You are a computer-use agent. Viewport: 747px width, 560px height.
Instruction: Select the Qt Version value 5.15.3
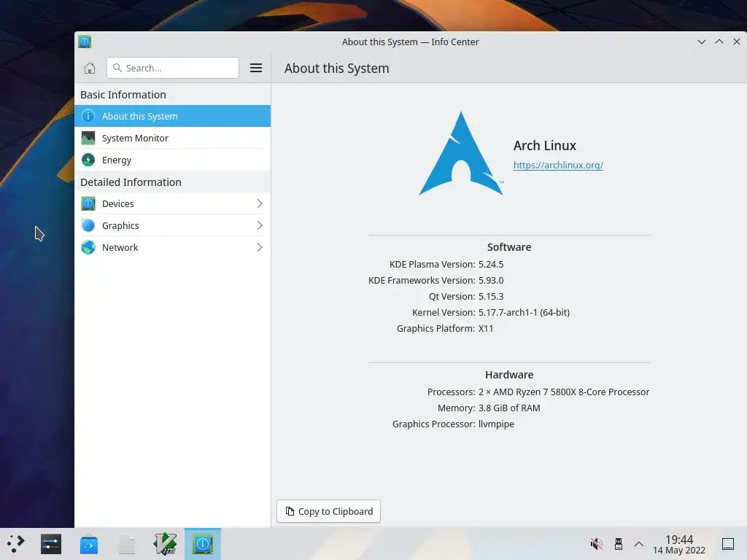[x=491, y=297]
